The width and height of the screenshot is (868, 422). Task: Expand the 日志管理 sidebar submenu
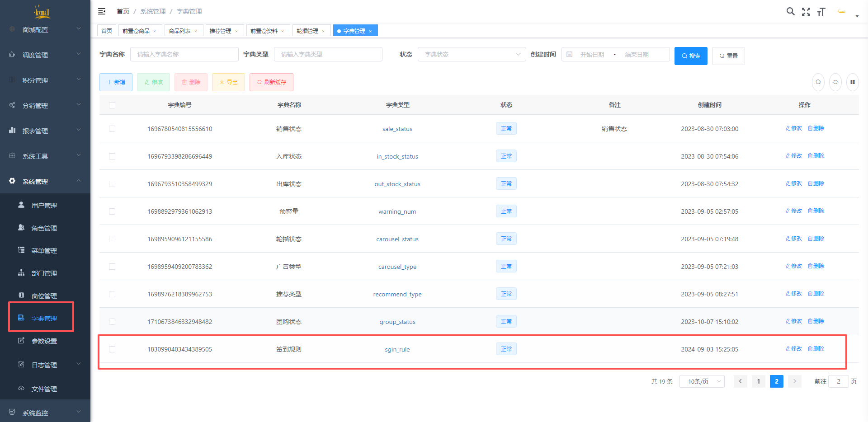[x=44, y=365]
